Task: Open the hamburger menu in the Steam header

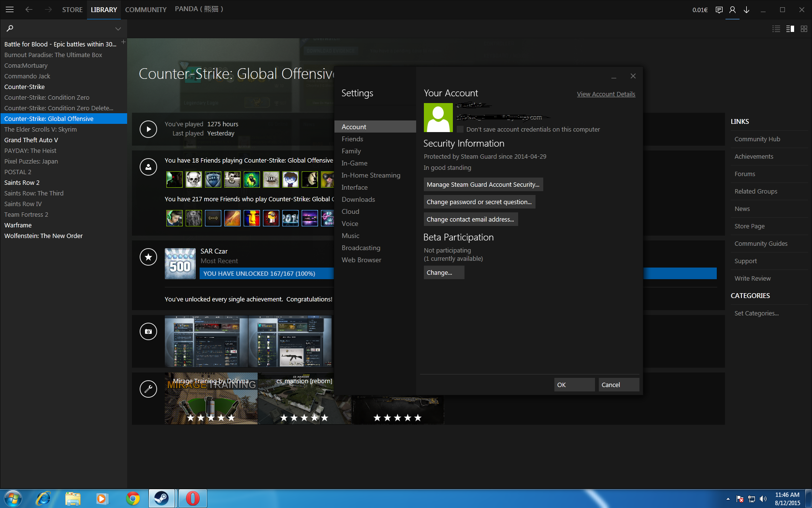Action: click(x=10, y=9)
